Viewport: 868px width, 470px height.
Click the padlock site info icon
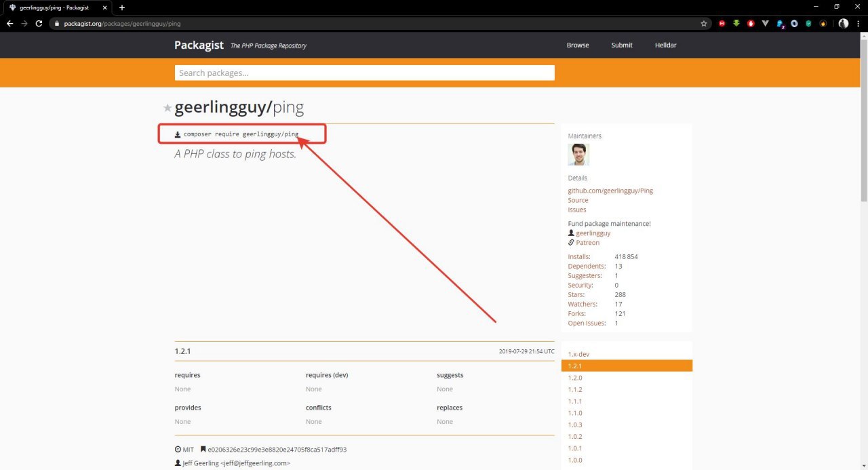(x=58, y=23)
